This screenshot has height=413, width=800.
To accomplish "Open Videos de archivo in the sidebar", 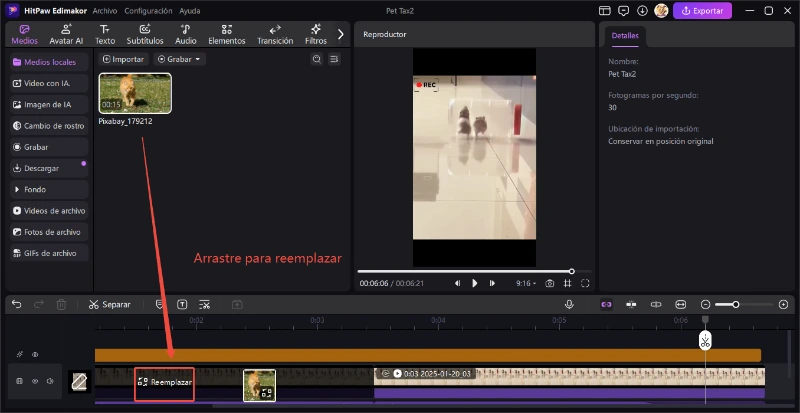I will tap(49, 211).
